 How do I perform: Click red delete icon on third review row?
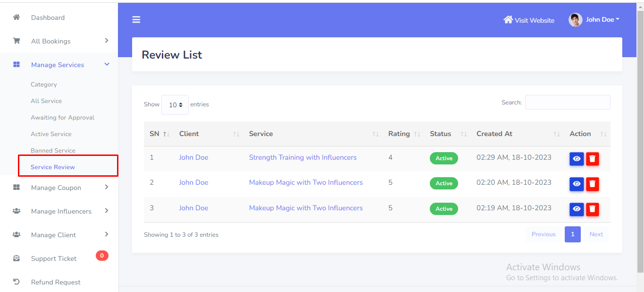click(593, 209)
